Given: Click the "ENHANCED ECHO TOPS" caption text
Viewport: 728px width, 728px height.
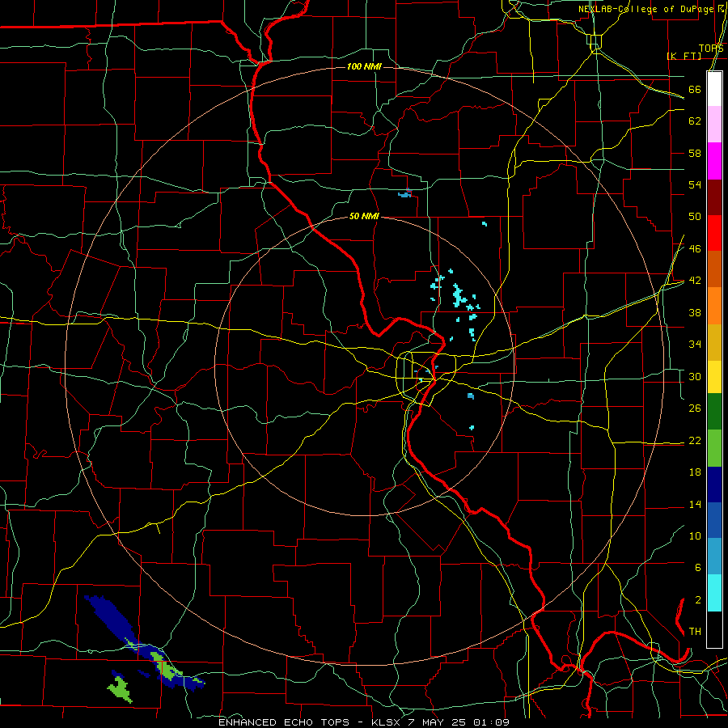Looking at the screenshot, I should (283, 722).
